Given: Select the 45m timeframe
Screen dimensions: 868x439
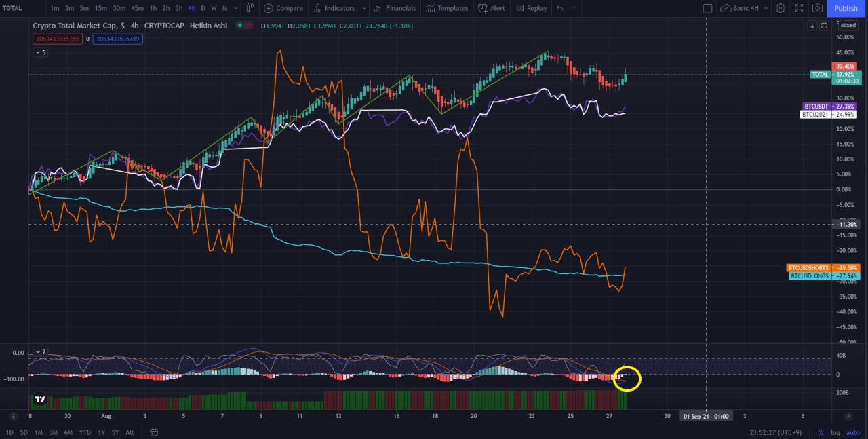Looking at the screenshot, I should click(x=138, y=8).
